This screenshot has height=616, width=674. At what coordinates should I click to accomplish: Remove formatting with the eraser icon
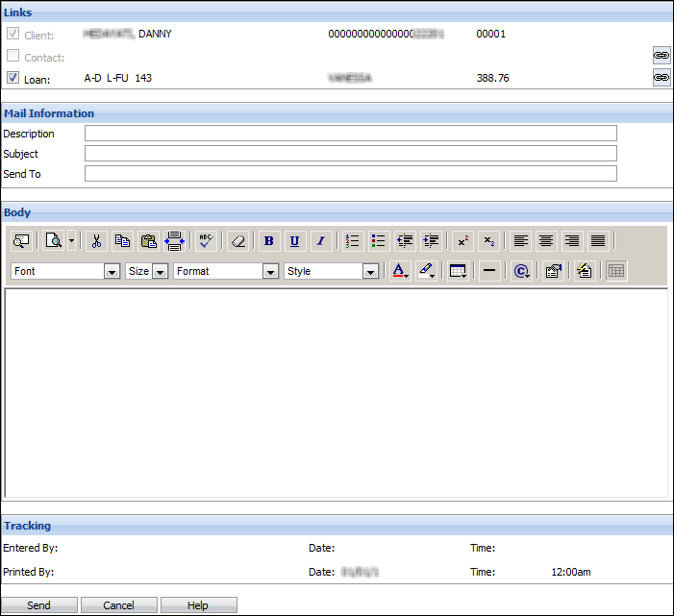click(238, 241)
